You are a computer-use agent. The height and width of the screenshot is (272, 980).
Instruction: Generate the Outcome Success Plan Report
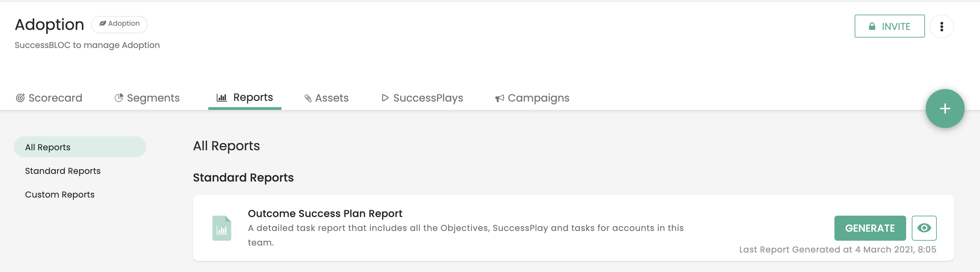(x=870, y=228)
